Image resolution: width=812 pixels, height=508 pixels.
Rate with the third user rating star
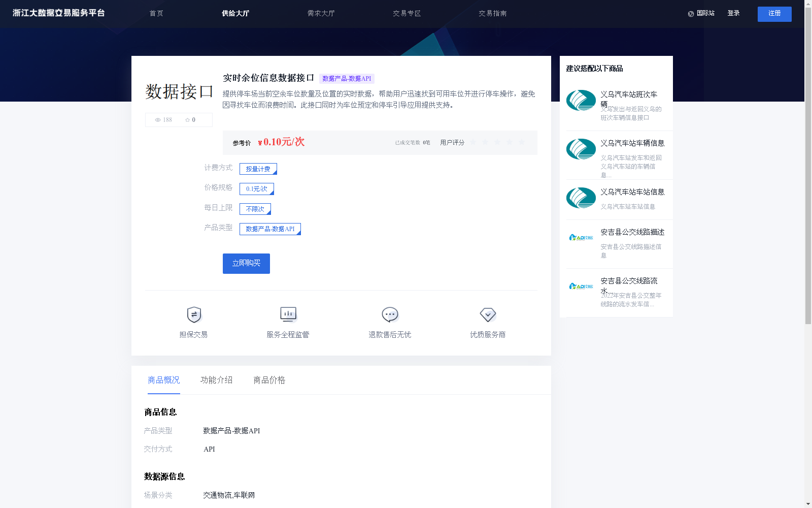coord(497,142)
